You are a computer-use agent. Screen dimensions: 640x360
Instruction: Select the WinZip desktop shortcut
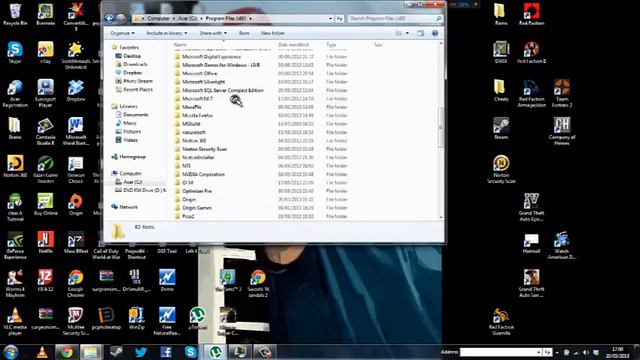[136, 319]
